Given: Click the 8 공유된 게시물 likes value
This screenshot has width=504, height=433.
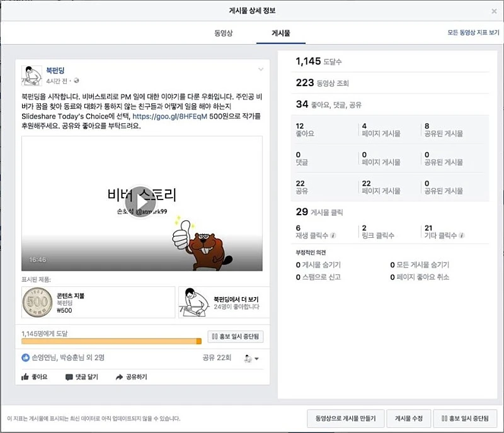Looking at the screenshot, I should point(444,130).
